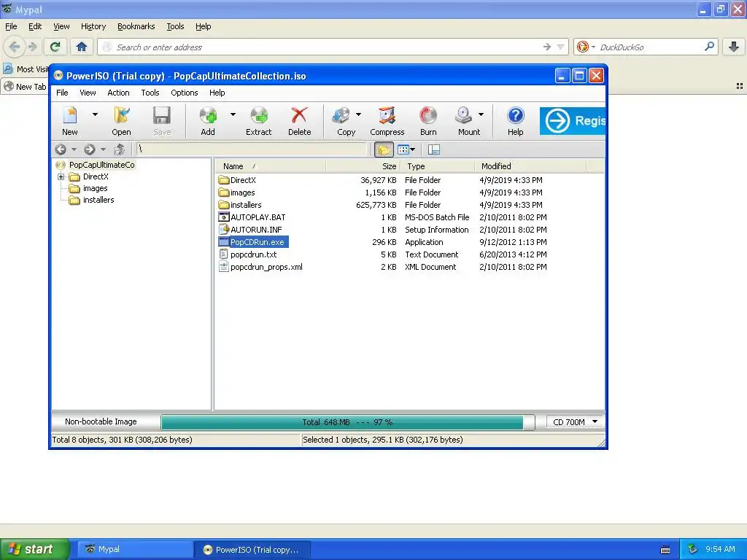Viewport: 747px width, 560px height.
Task: Expand the Copy dropdown arrow
Action: pos(358,114)
